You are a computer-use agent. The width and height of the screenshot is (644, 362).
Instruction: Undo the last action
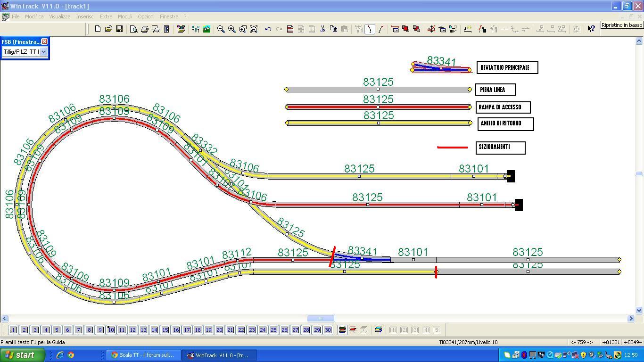tap(268, 29)
